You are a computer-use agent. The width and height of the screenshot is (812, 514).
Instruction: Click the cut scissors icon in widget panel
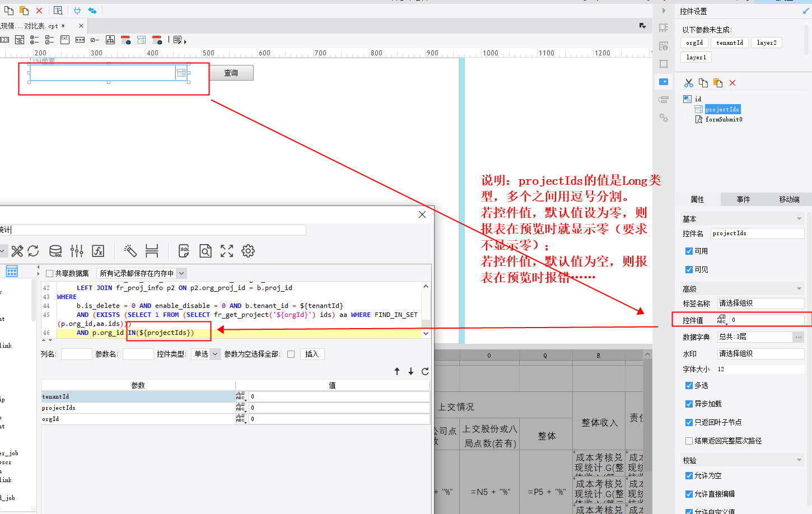point(689,83)
